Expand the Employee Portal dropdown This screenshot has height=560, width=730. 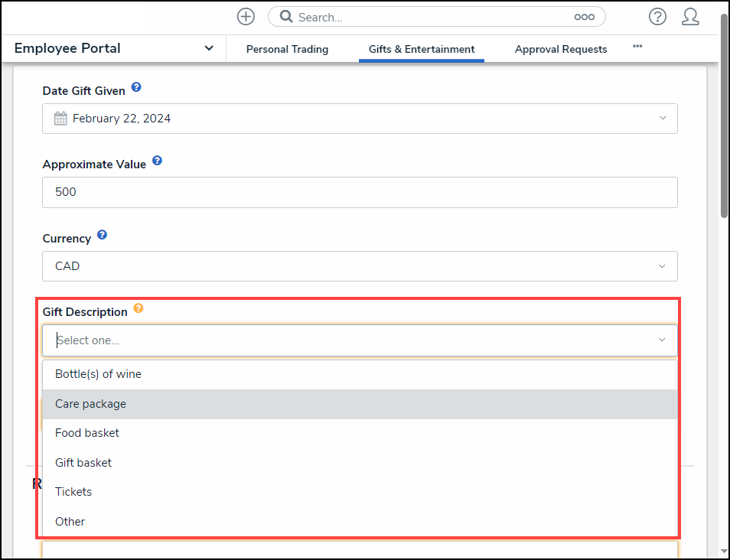point(209,48)
